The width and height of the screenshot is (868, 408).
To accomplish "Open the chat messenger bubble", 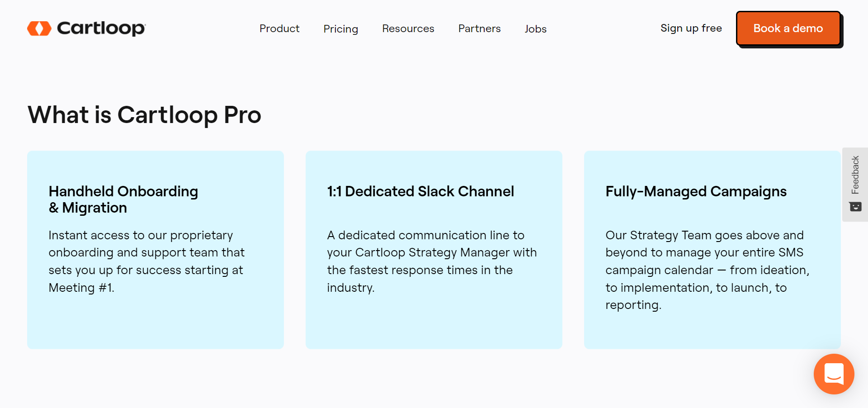I will pyautogui.click(x=834, y=374).
